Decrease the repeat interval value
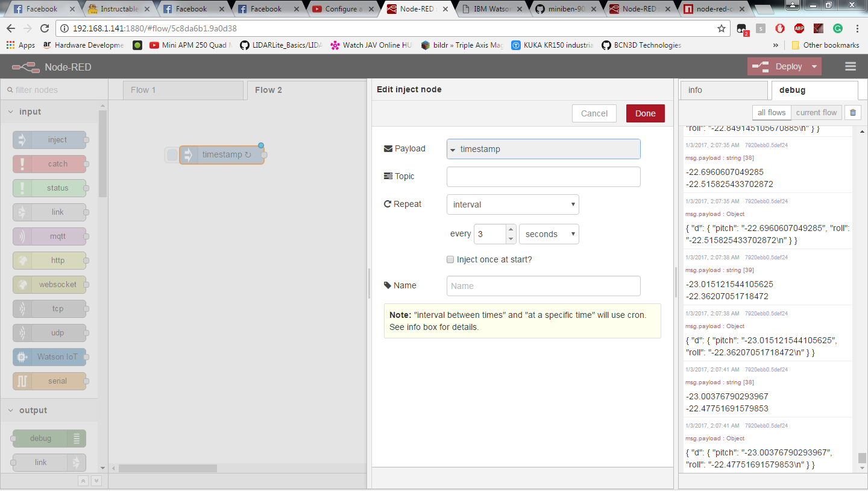Screen dimensions: 868x491 point(511,239)
